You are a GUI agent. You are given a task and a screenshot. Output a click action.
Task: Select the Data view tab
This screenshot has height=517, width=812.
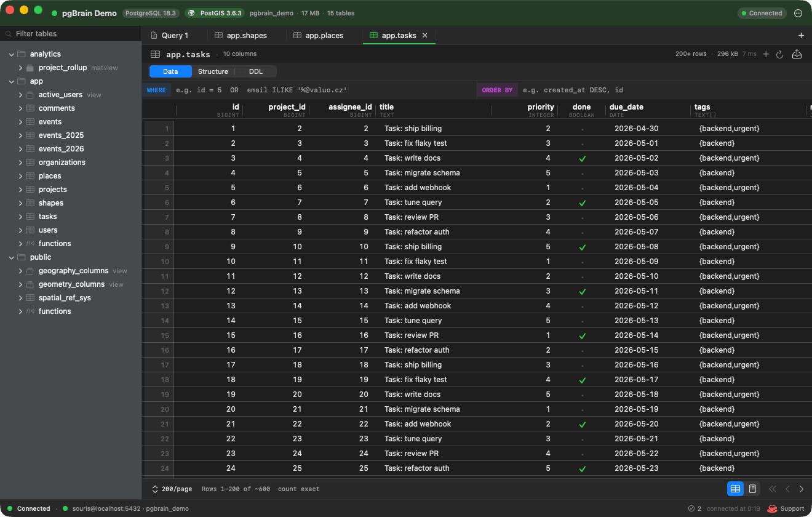tap(170, 71)
